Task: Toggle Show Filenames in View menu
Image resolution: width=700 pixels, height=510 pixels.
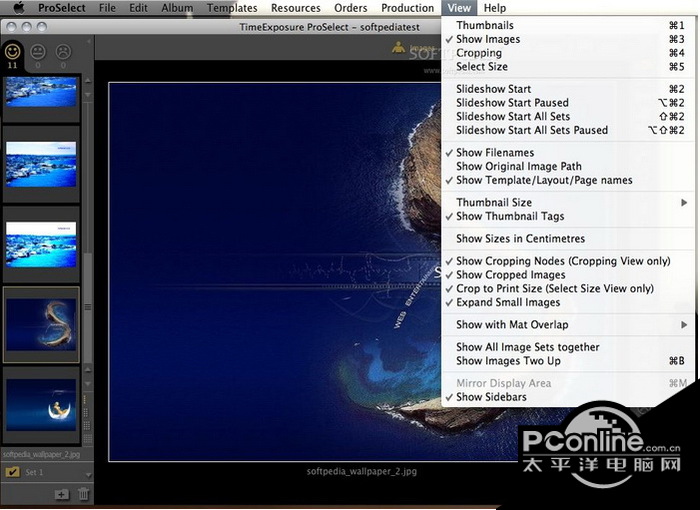Action: pyautogui.click(x=494, y=153)
